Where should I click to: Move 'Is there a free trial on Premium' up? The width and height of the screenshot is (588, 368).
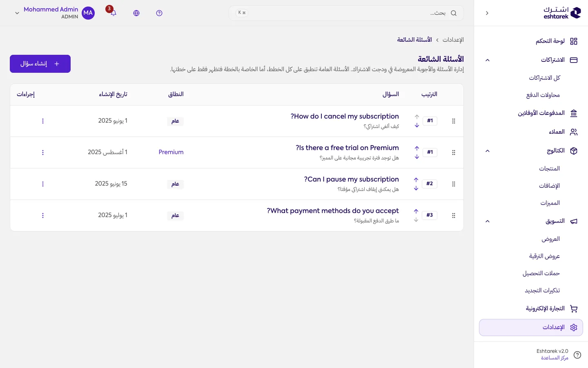(x=417, y=148)
